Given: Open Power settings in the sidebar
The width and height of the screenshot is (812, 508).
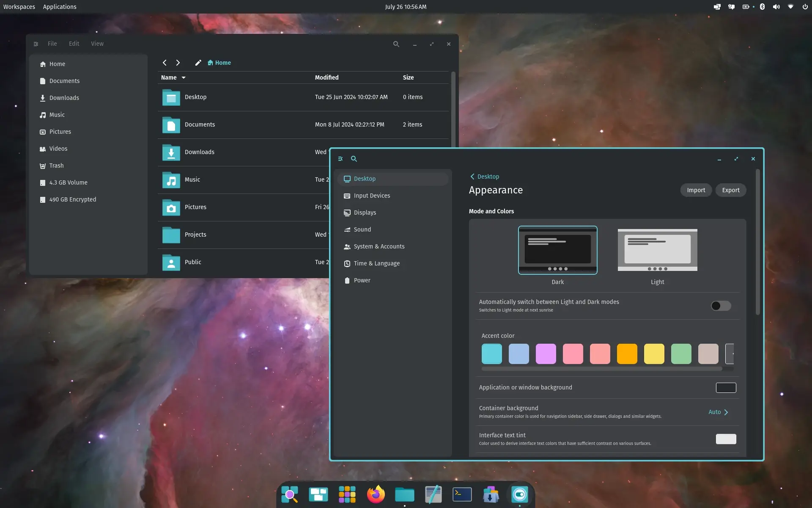Looking at the screenshot, I should (362, 280).
